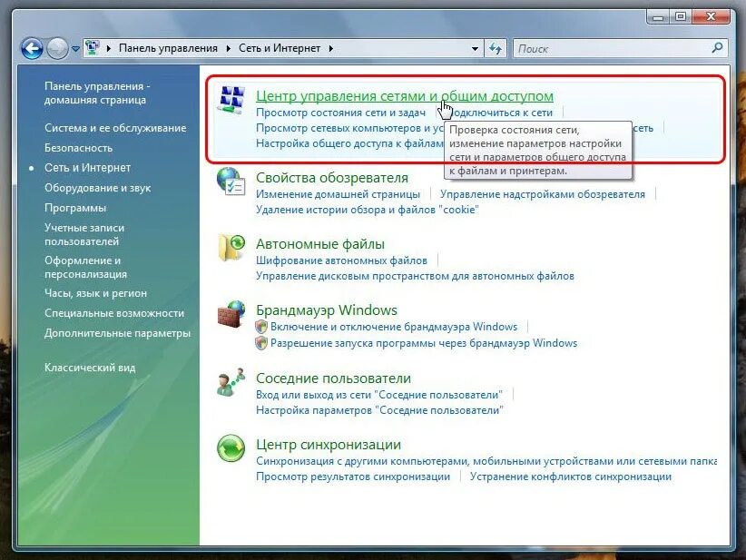
Task: Open the address bar history dropdown
Action: point(475,48)
